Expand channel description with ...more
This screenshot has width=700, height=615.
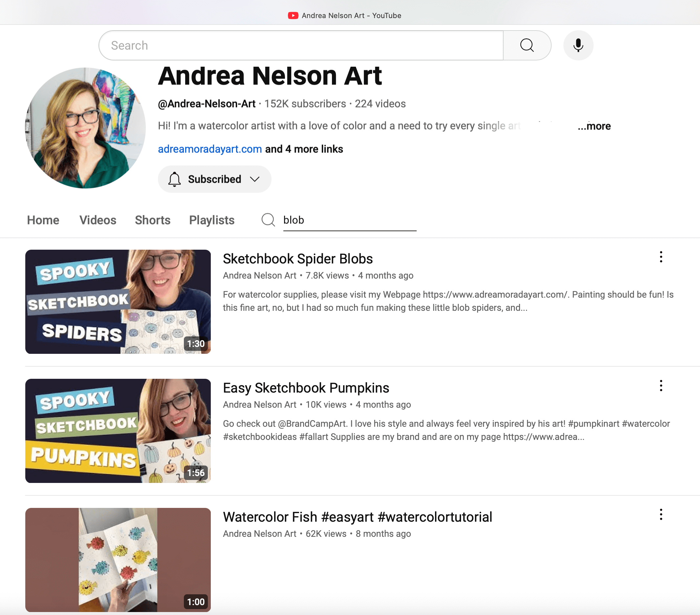coord(594,126)
